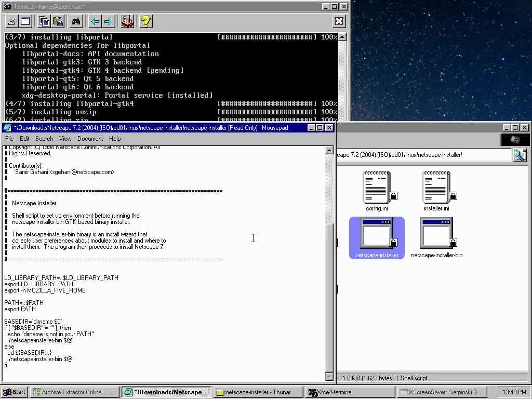Click 'export -n MOZILLA_FIVE_HOME' line

45,290
